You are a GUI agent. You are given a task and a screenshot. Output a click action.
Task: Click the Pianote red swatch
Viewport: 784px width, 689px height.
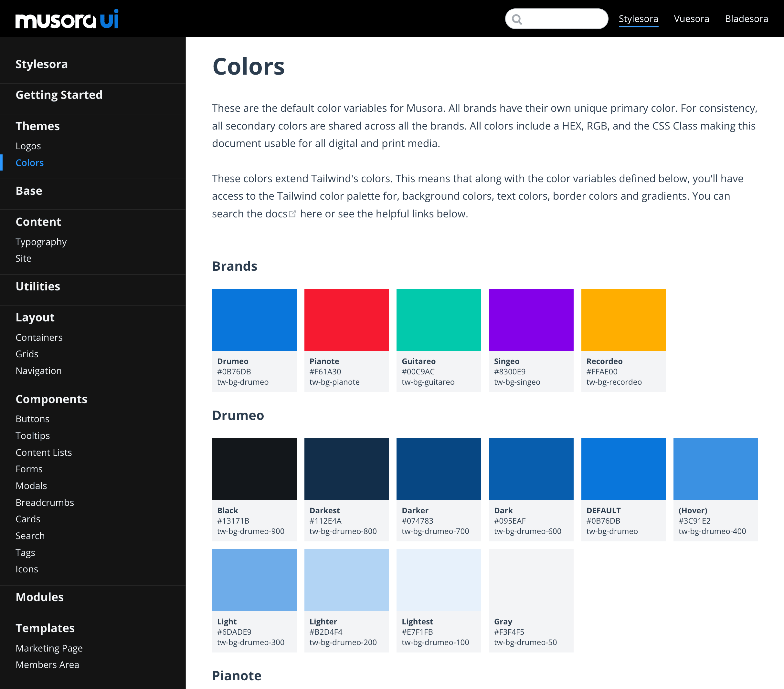pyautogui.click(x=346, y=319)
